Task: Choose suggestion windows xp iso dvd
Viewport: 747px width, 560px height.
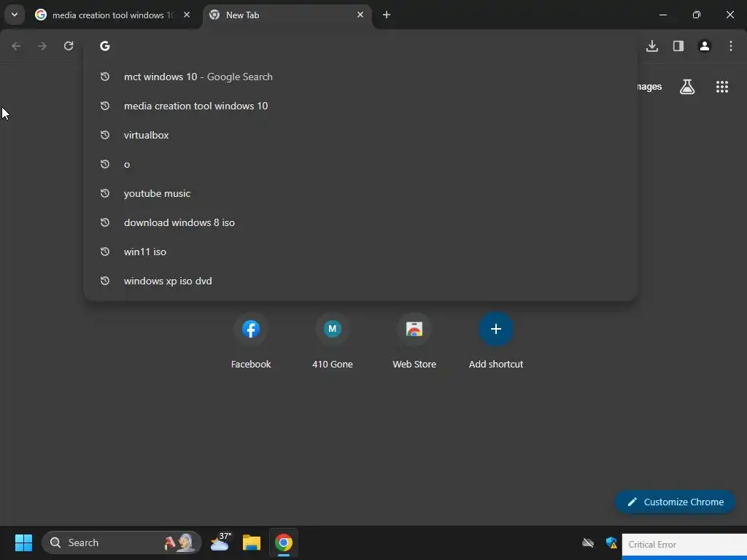Action: pos(360,281)
